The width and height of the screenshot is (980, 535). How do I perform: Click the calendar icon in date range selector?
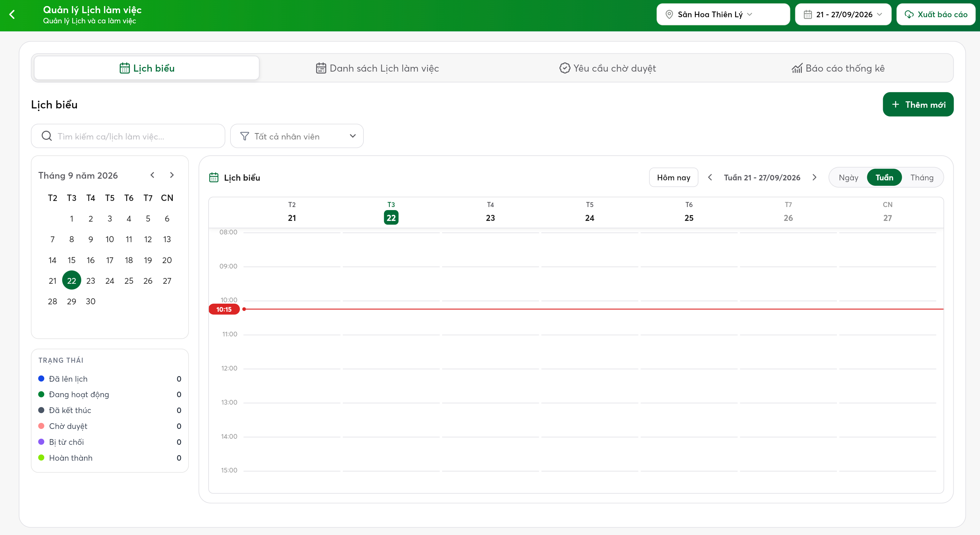[x=808, y=15]
